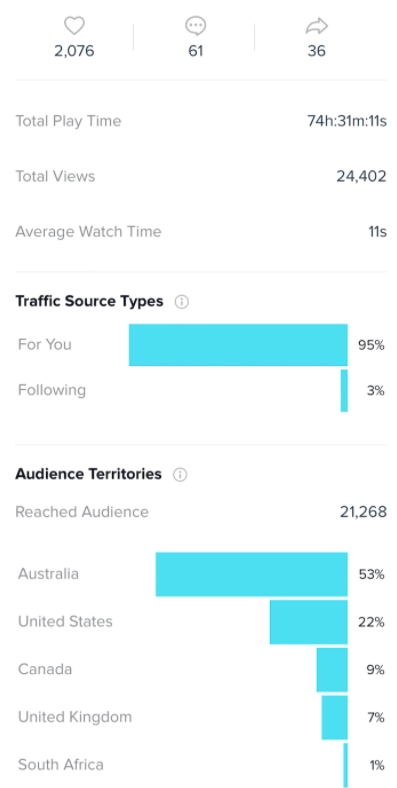Image resolution: width=397 pixels, height=788 pixels.
Task: Click the Reached Audience value 21,268
Action: click(x=363, y=512)
